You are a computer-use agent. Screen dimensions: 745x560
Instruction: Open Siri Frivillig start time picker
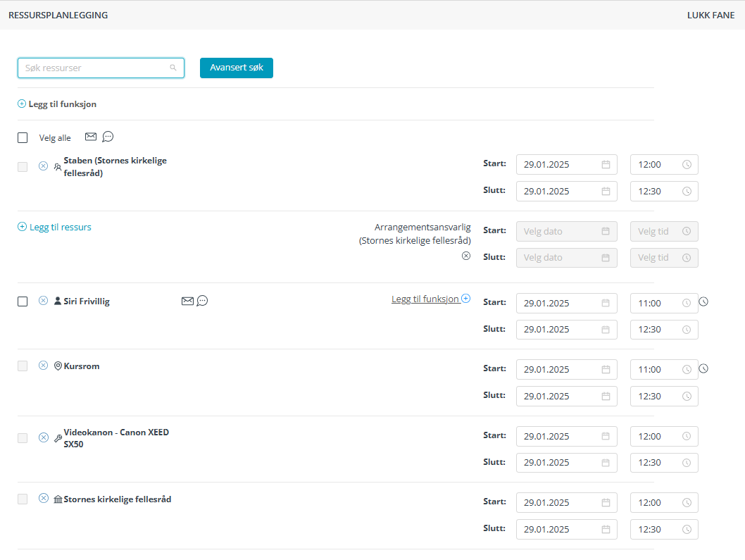[687, 304]
